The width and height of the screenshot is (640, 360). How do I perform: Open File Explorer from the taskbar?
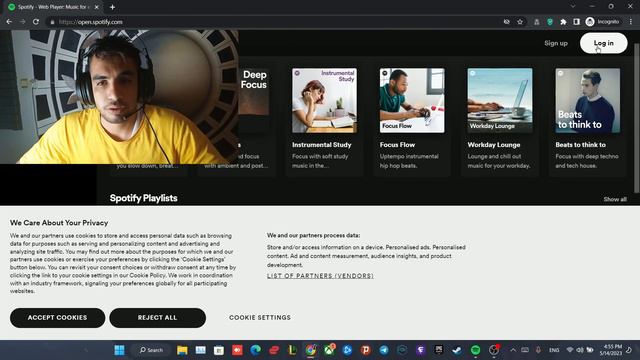(x=182, y=350)
